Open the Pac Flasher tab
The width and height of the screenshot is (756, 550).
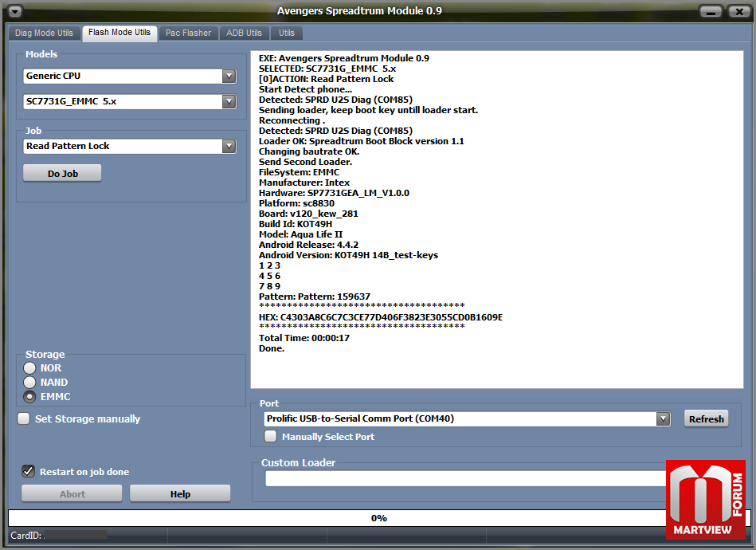(189, 33)
